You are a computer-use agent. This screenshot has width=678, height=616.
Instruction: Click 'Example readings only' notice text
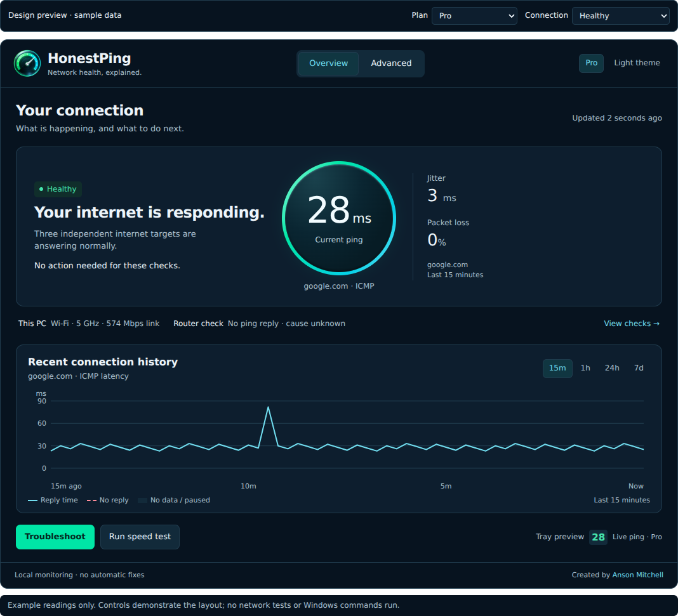point(203,605)
